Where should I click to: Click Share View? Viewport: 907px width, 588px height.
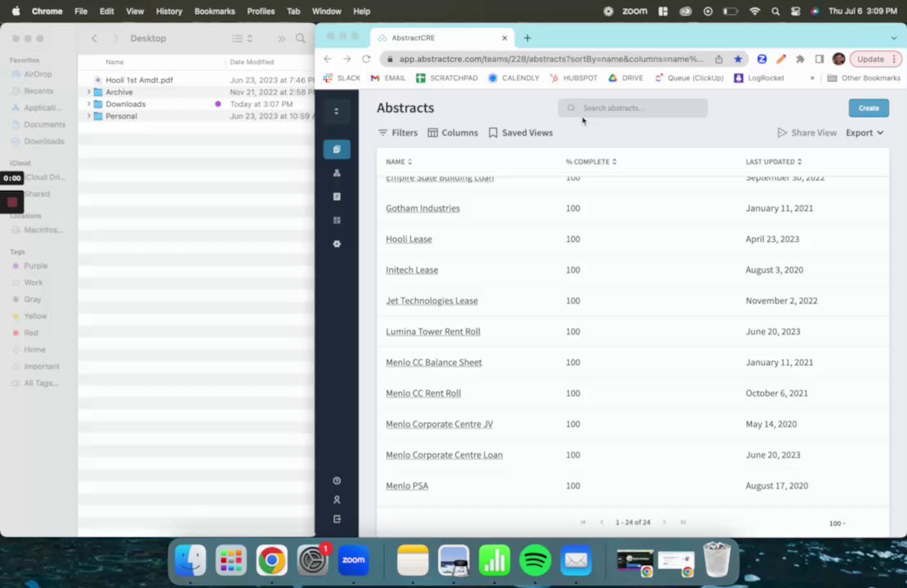(807, 133)
